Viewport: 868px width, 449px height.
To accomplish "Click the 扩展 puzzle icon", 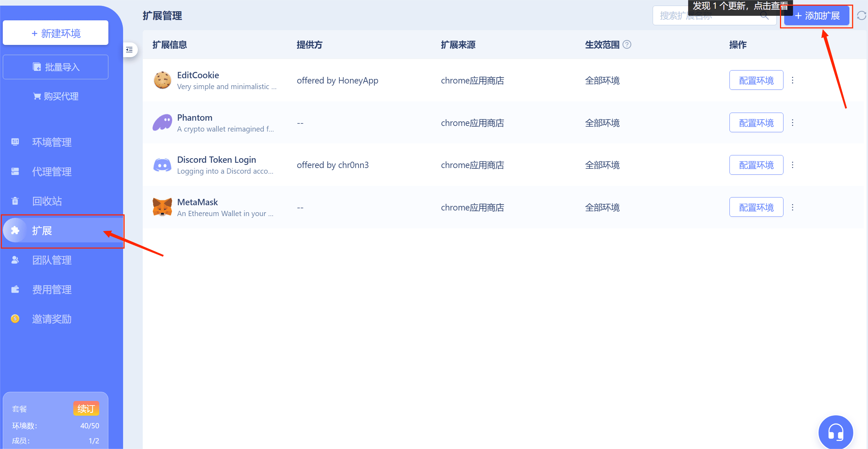I will coord(15,230).
